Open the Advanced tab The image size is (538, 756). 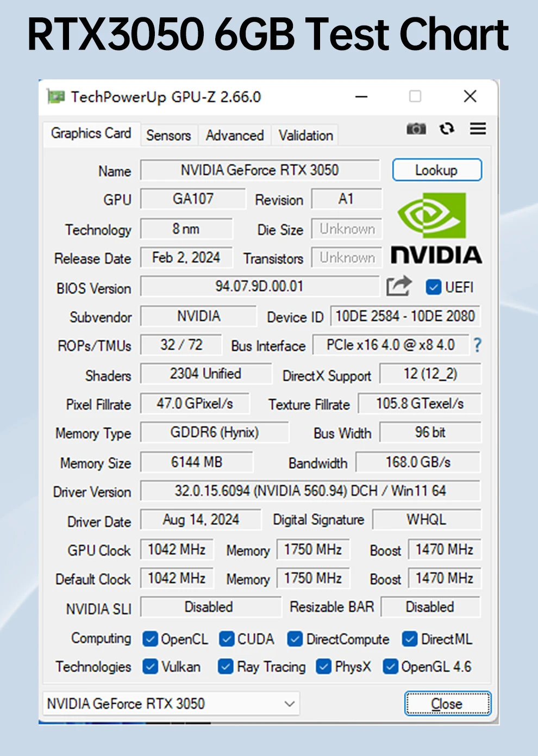click(234, 135)
